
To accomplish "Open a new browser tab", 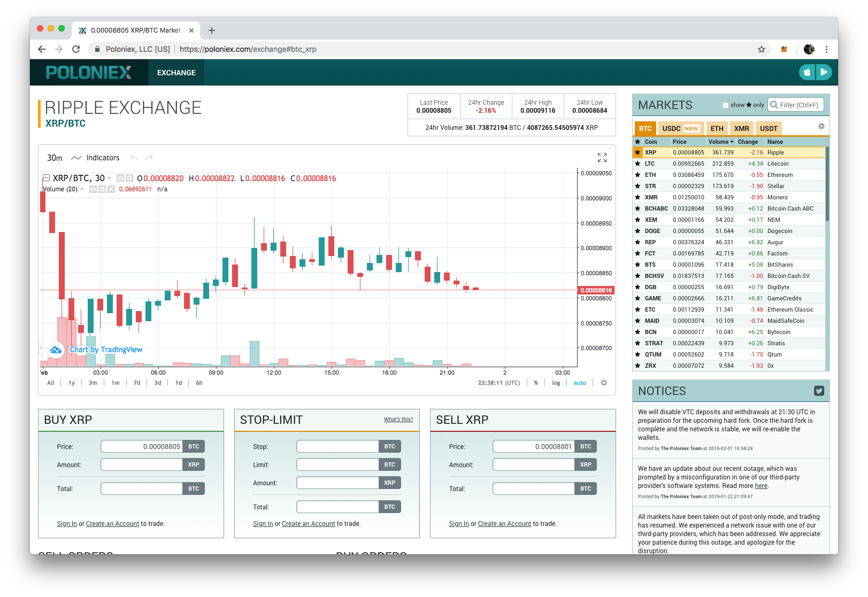I will pos(212,30).
